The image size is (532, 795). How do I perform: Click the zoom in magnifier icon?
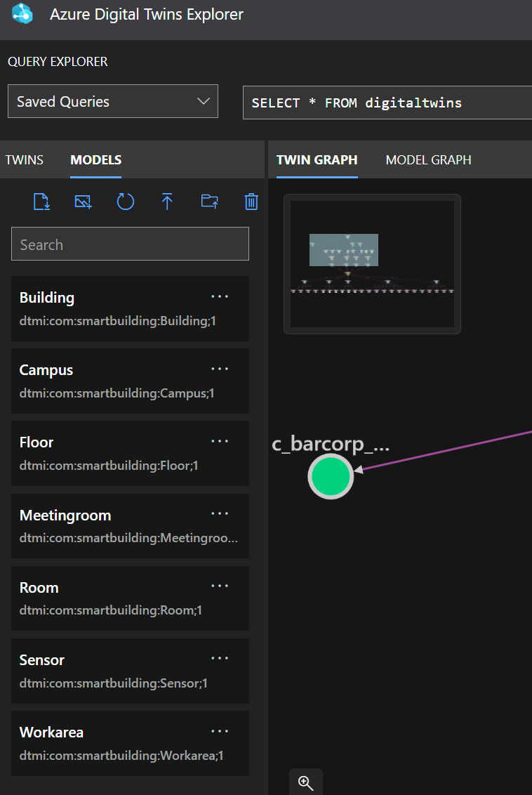coord(305,783)
